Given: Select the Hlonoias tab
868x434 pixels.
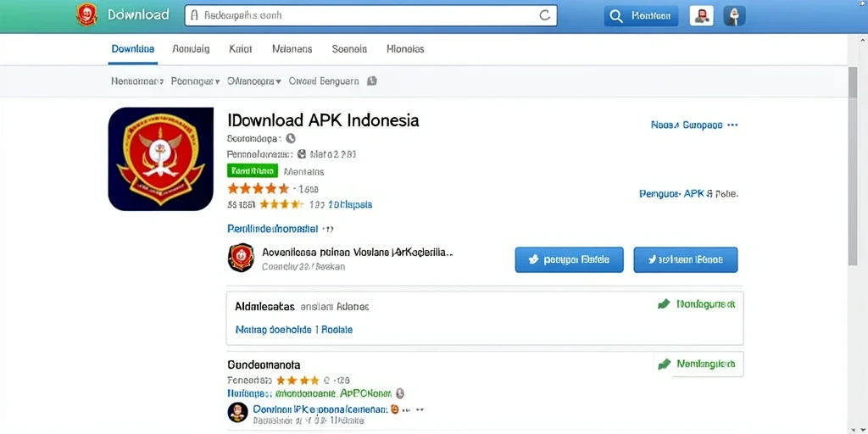Looking at the screenshot, I should (405, 48).
